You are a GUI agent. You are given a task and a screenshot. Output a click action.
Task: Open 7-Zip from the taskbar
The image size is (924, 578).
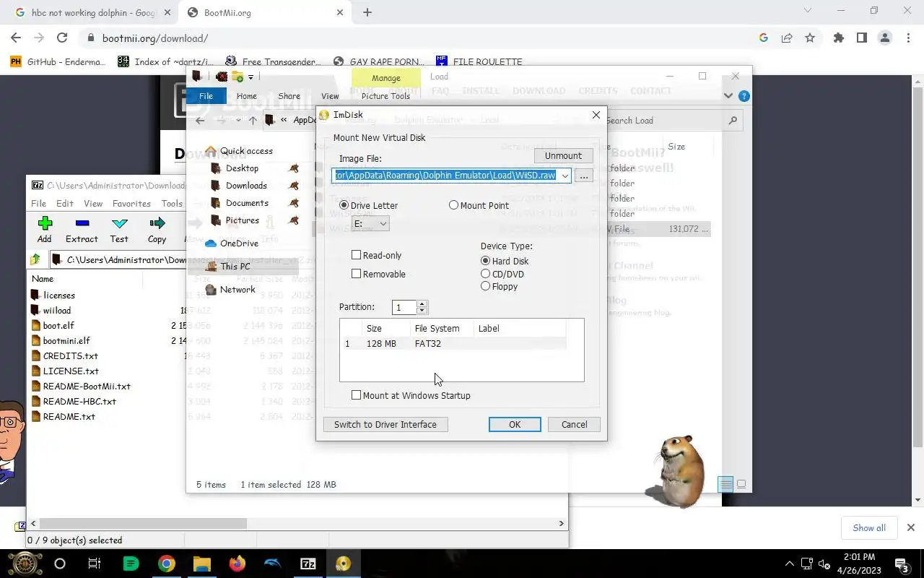coord(308,564)
